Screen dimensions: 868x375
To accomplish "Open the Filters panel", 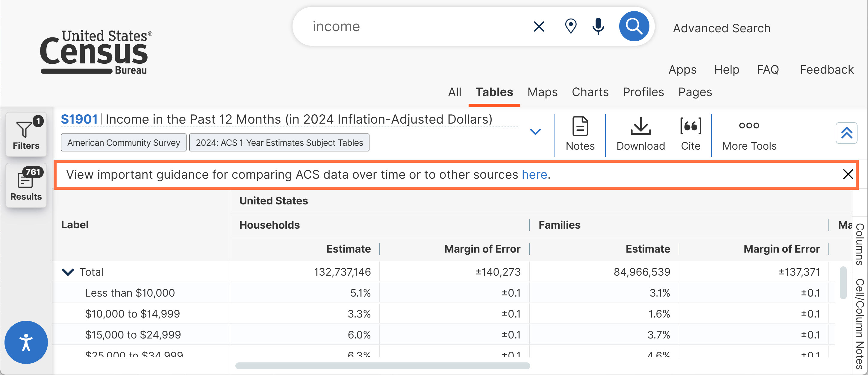I will [26, 135].
